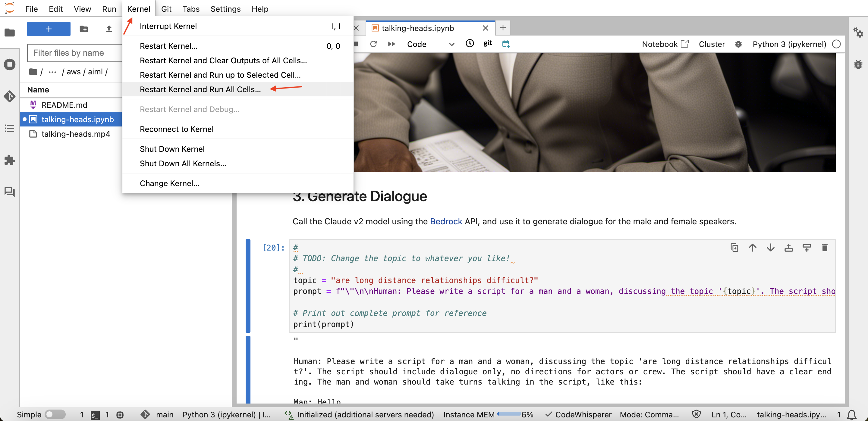Toggle Simple interface mode switch
This screenshot has width=868, height=421.
pyautogui.click(x=55, y=414)
